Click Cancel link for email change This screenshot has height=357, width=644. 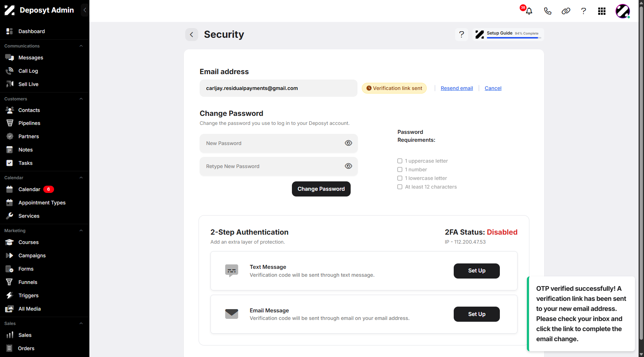[493, 88]
